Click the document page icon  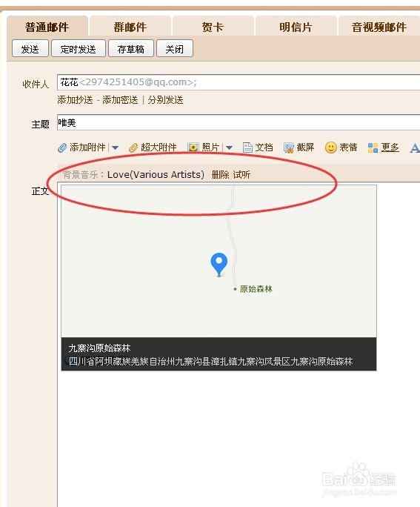click(x=247, y=148)
